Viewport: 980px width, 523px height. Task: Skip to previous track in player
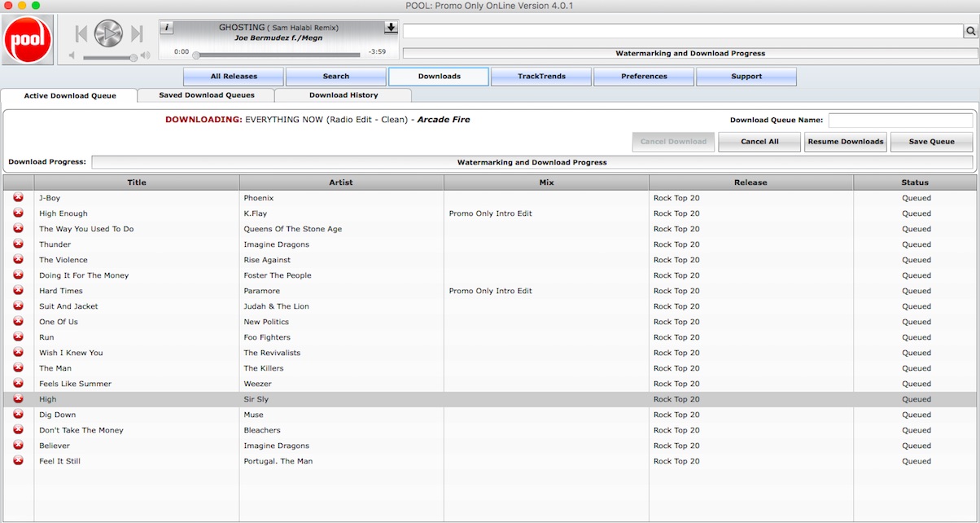point(81,33)
